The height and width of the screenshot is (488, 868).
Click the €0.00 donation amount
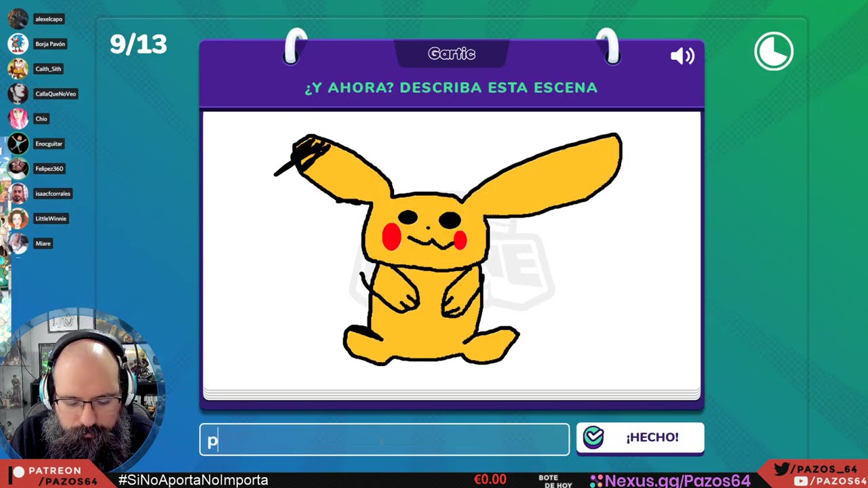(490, 480)
